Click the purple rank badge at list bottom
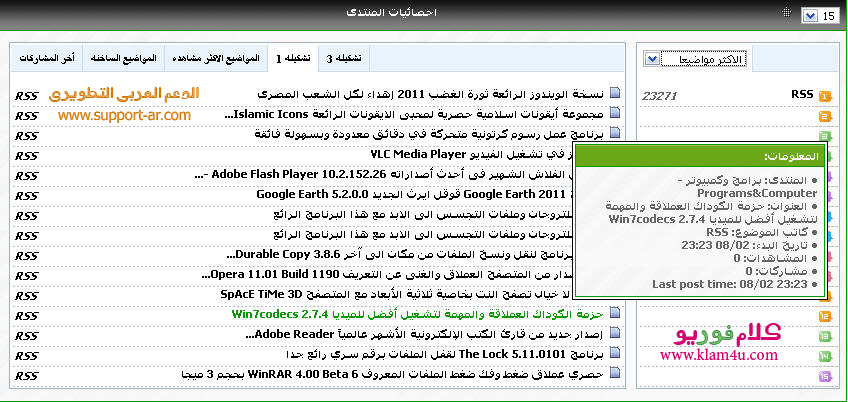The height and width of the screenshot is (402, 848). click(825, 376)
